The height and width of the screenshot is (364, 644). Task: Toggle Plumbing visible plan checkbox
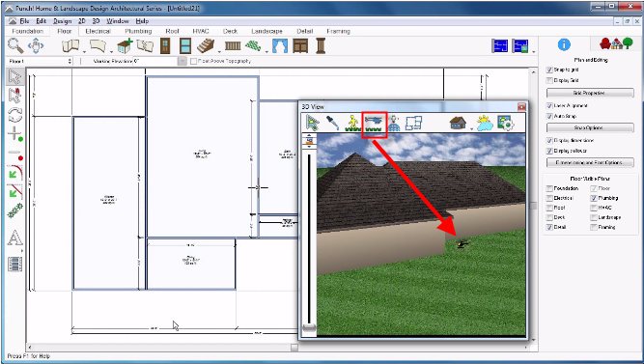click(594, 198)
